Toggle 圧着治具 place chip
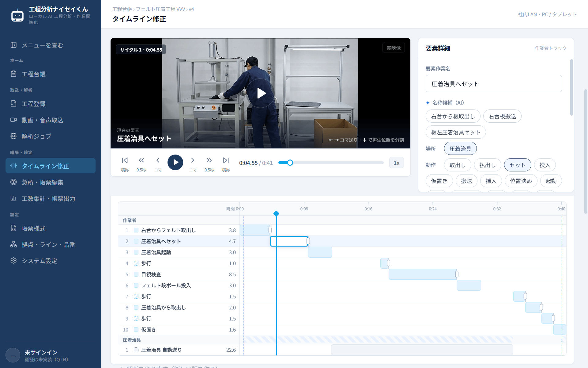 click(x=460, y=149)
